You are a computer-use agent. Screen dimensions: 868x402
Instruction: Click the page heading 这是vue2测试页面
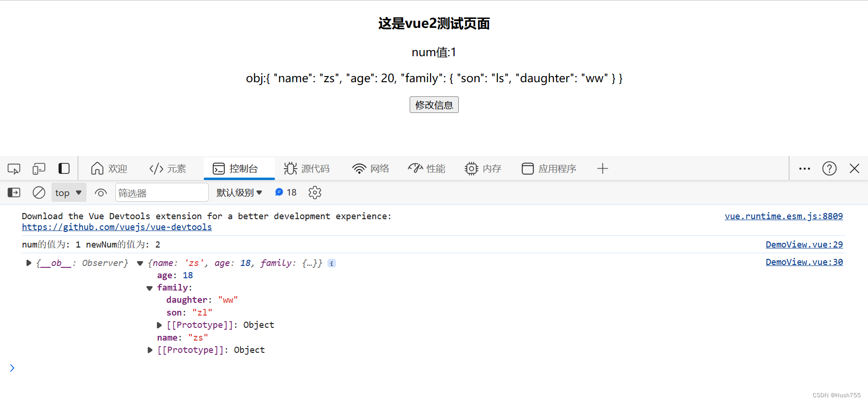[434, 24]
